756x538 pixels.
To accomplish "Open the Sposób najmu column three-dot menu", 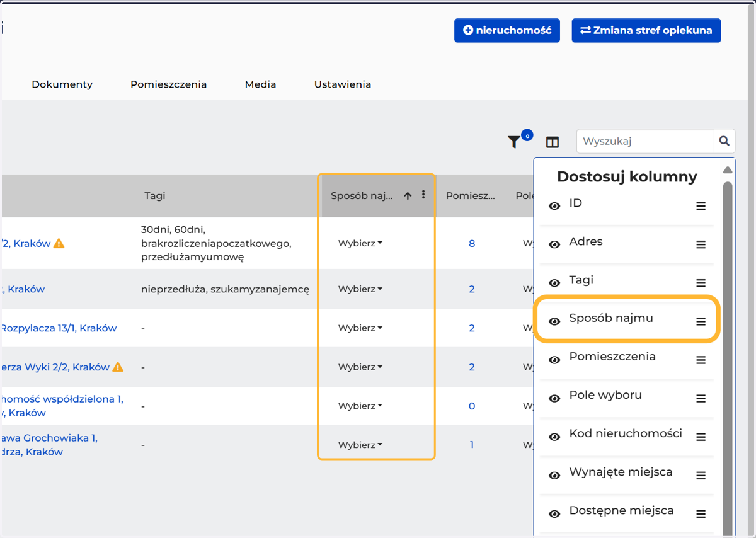I will click(423, 195).
